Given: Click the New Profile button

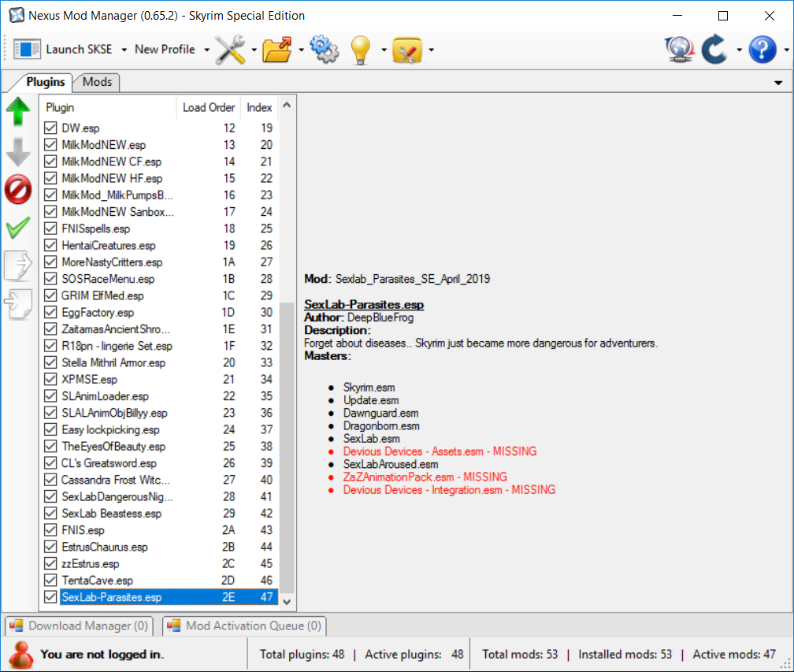Looking at the screenshot, I should click(x=165, y=49).
